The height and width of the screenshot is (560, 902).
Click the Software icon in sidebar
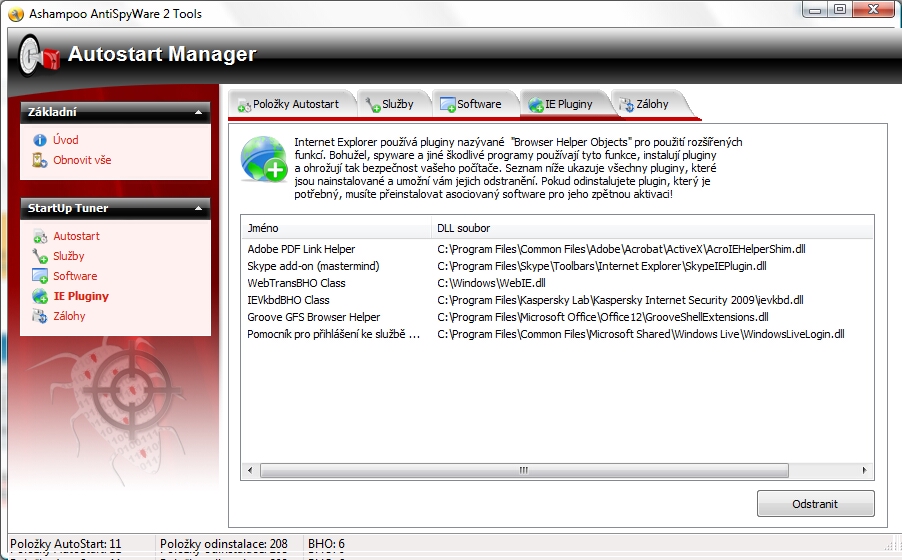40,276
